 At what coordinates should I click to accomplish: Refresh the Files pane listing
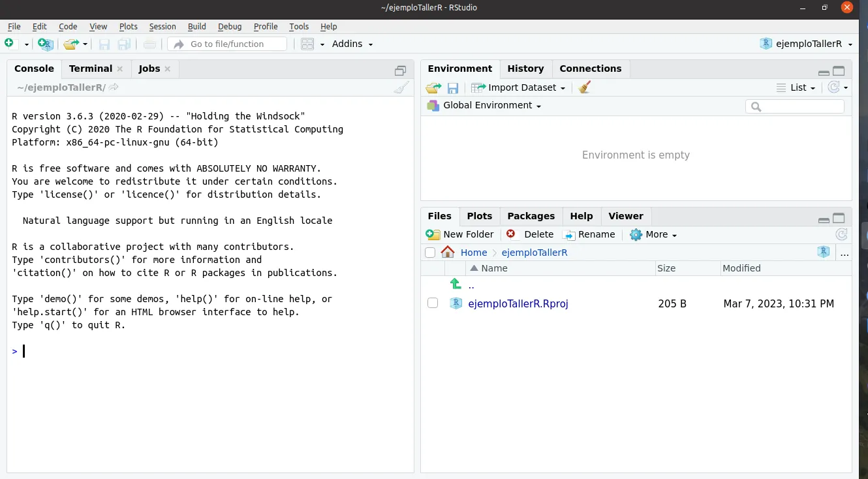(842, 234)
